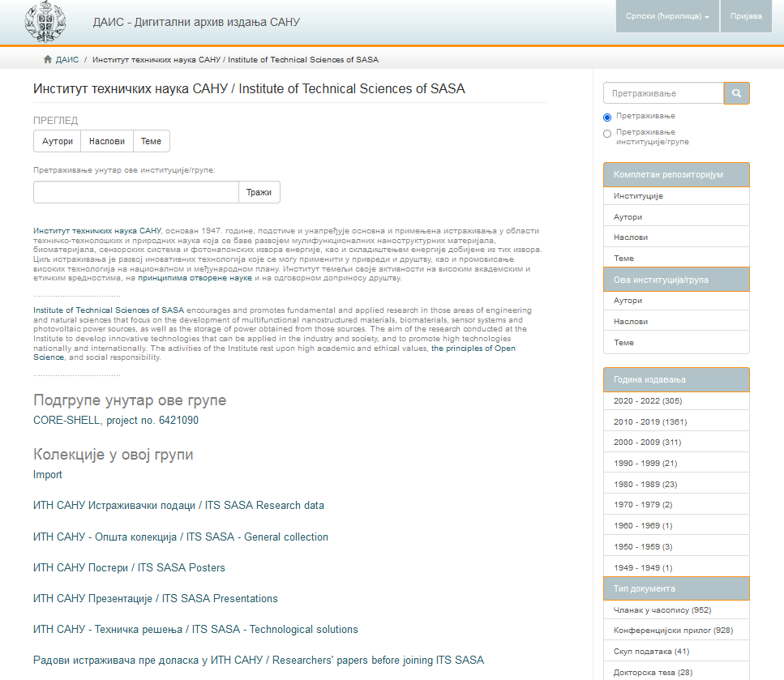Filter by years 1950 - 1959 (3)

coord(676,546)
